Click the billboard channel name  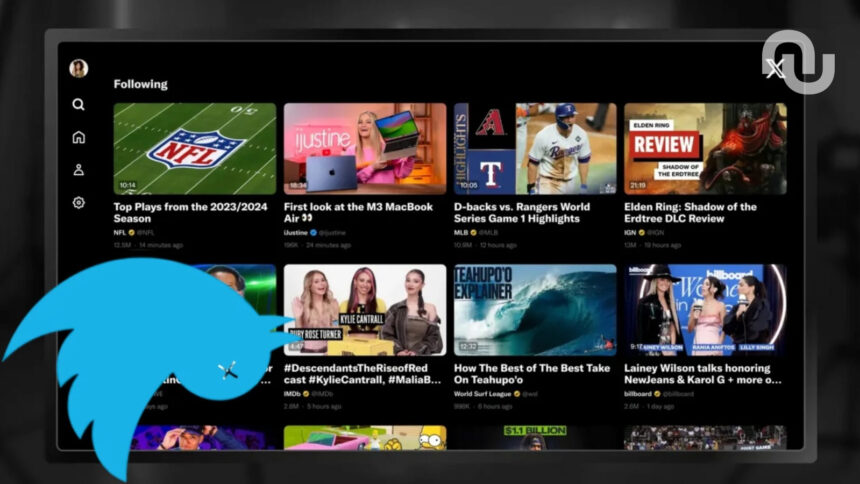[638, 394]
